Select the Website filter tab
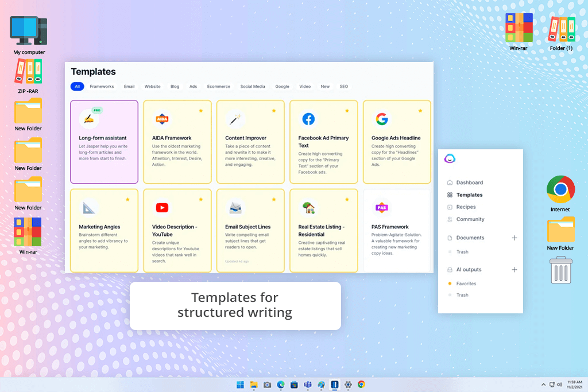This screenshot has width=588, height=392. tap(152, 86)
